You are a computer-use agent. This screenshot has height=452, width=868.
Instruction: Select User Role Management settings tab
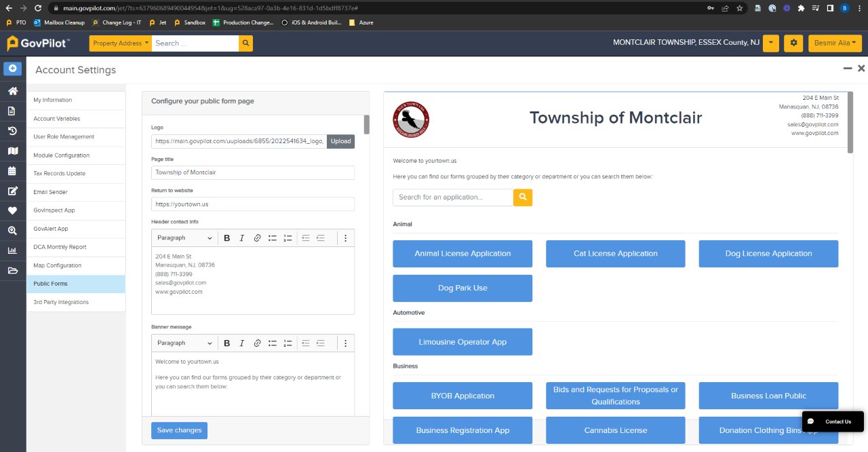64,137
